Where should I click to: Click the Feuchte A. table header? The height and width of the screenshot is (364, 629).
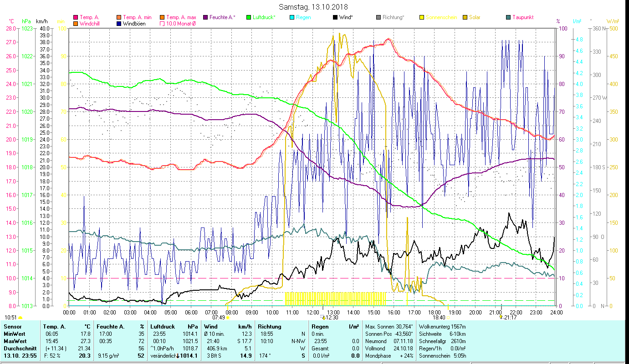110,327
